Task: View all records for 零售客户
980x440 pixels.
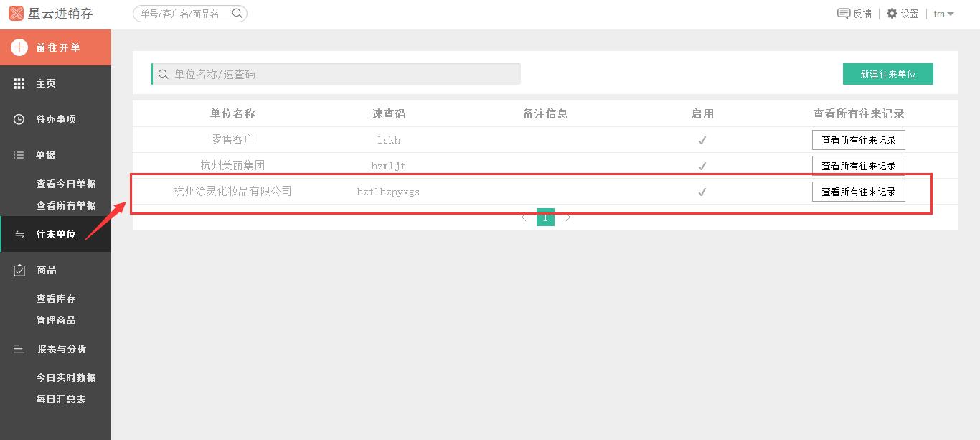Action: coord(858,140)
